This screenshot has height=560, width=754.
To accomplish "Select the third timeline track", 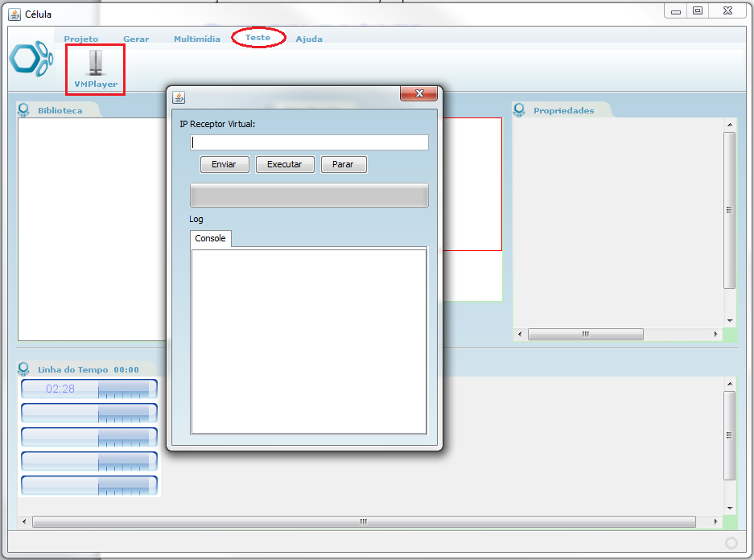I will click(x=89, y=437).
